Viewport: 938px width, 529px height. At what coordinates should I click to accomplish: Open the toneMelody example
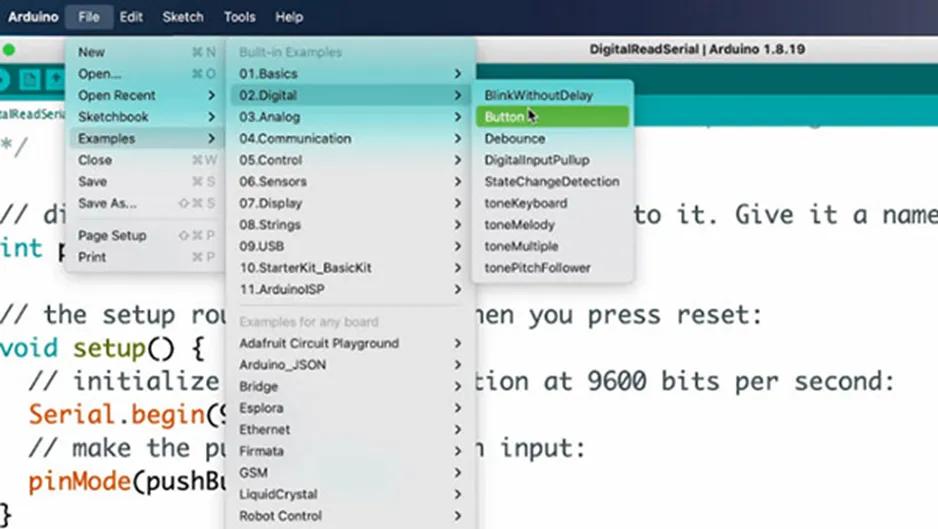pyautogui.click(x=552, y=224)
